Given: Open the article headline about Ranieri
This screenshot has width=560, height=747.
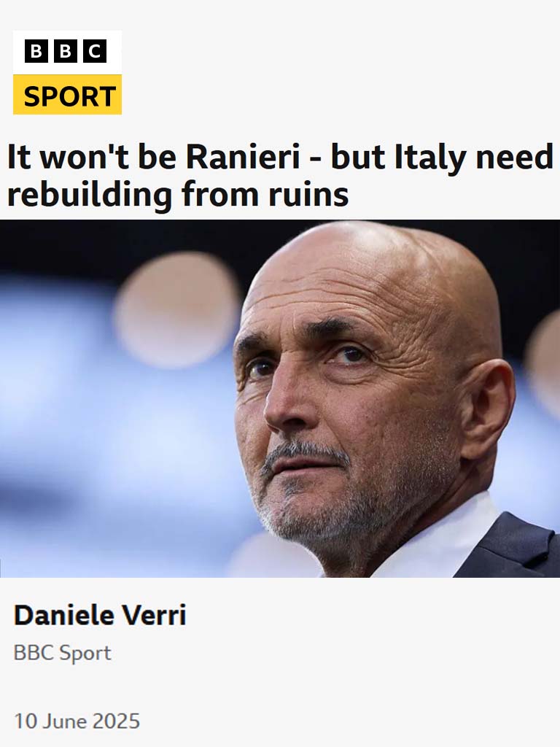Looking at the screenshot, I should tap(280, 175).
